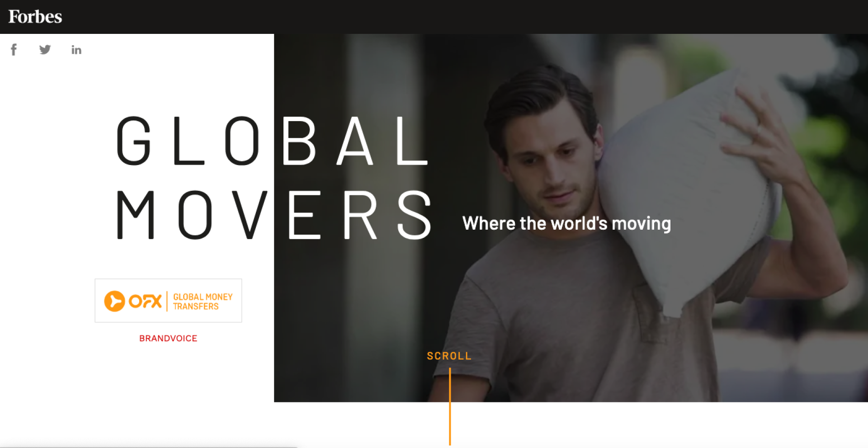Image resolution: width=868 pixels, height=448 pixels.
Task: Click the orange SCROLL indicator
Action: (x=449, y=356)
